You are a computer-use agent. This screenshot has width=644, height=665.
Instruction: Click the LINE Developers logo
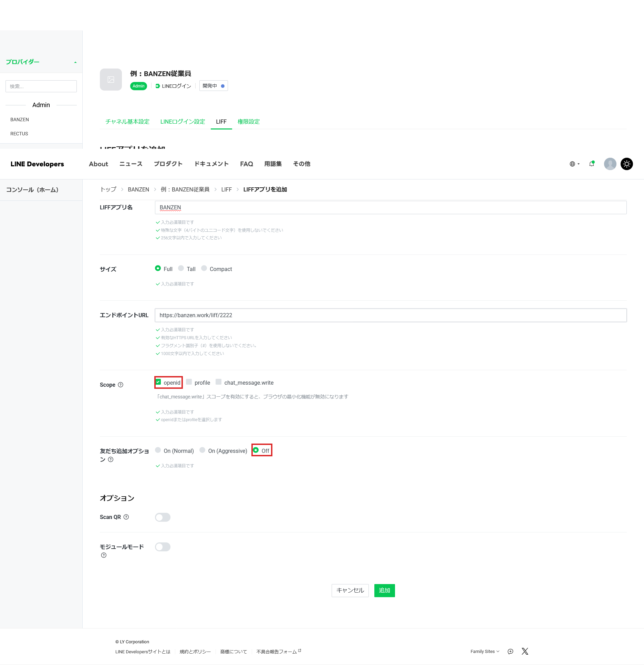(x=37, y=164)
